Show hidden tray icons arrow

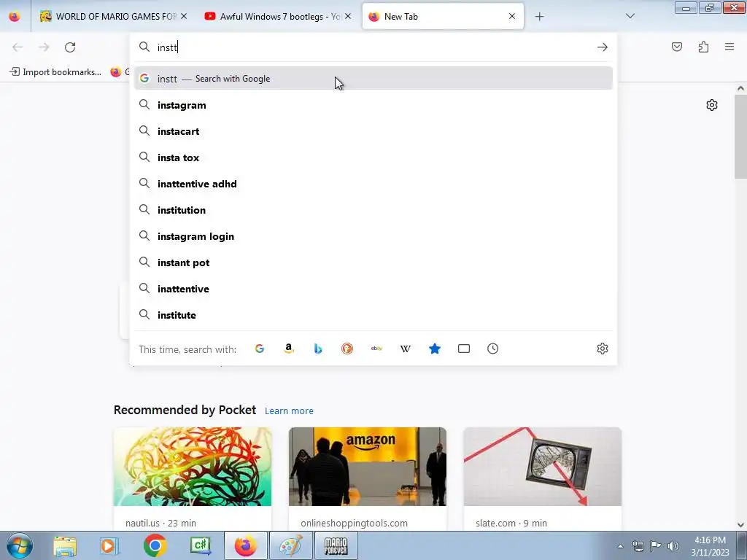[620, 546]
